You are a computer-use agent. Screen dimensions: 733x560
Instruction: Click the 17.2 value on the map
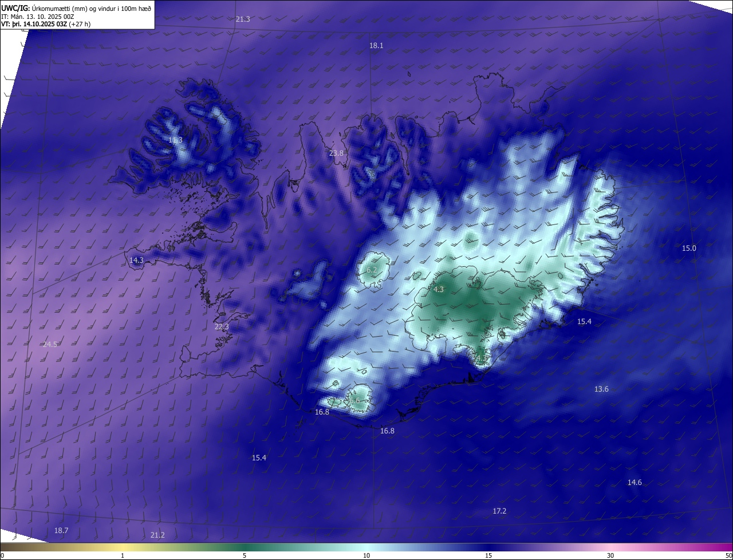[x=499, y=511]
